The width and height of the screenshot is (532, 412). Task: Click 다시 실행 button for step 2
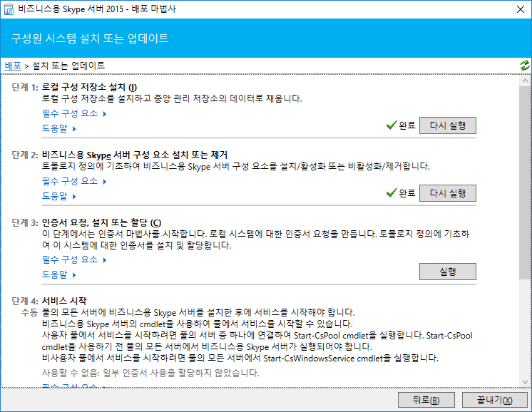[448, 193]
